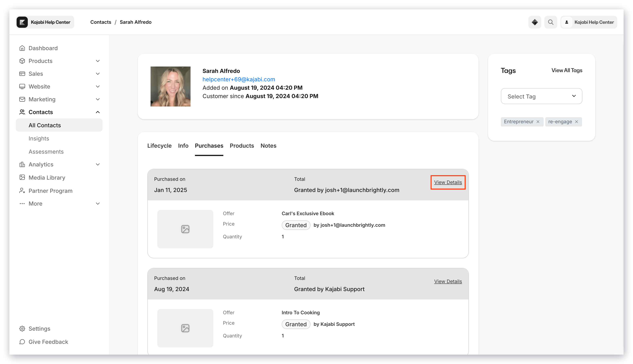The width and height of the screenshot is (633, 364).
Task: Switch to the Info tab
Action: pyautogui.click(x=183, y=145)
